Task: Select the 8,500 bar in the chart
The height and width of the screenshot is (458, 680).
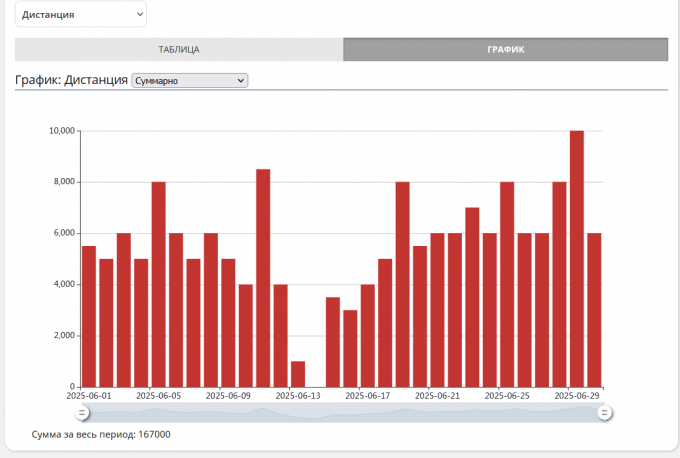Action: (x=263, y=278)
